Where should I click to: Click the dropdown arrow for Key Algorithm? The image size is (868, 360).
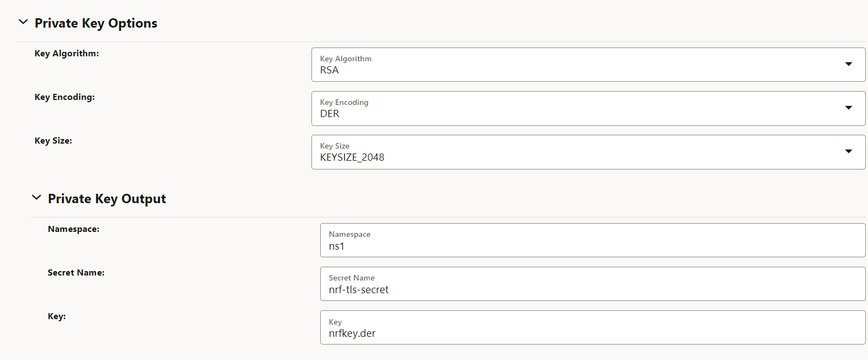[x=849, y=65]
